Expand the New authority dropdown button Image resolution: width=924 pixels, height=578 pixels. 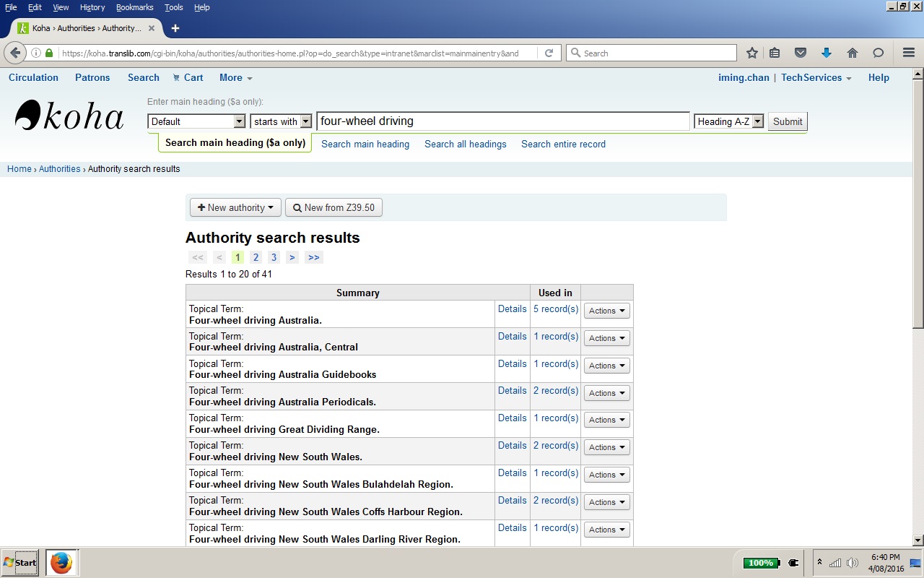(235, 207)
